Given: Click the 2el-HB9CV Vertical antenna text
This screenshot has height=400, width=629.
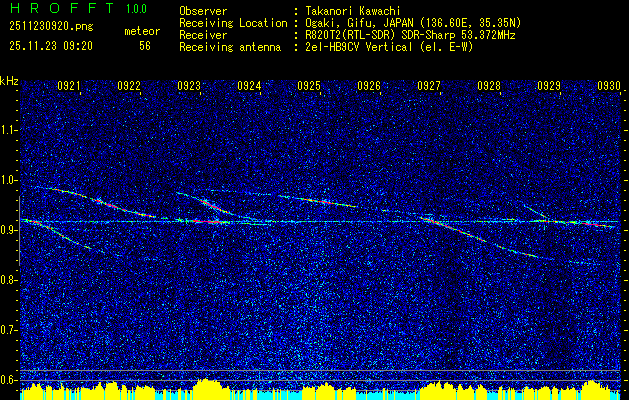Looking at the screenshot, I should [389, 47].
